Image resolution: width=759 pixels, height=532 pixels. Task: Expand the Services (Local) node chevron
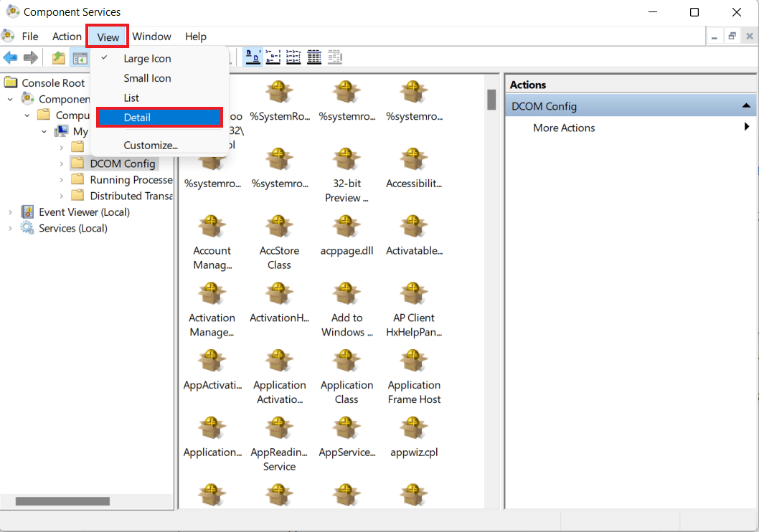(x=10, y=228)
